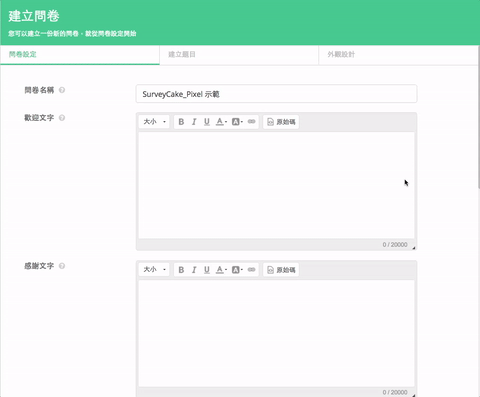The width and height of the screenshot is (480, 397).
Task: Insert link in welcome text editor
Action: click(252, 122)
